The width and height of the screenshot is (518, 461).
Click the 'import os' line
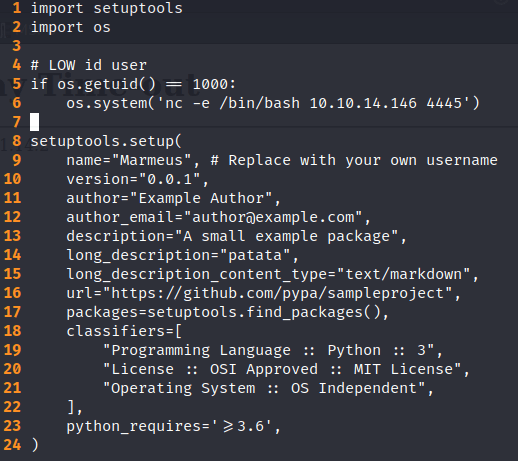click(70, 27)
